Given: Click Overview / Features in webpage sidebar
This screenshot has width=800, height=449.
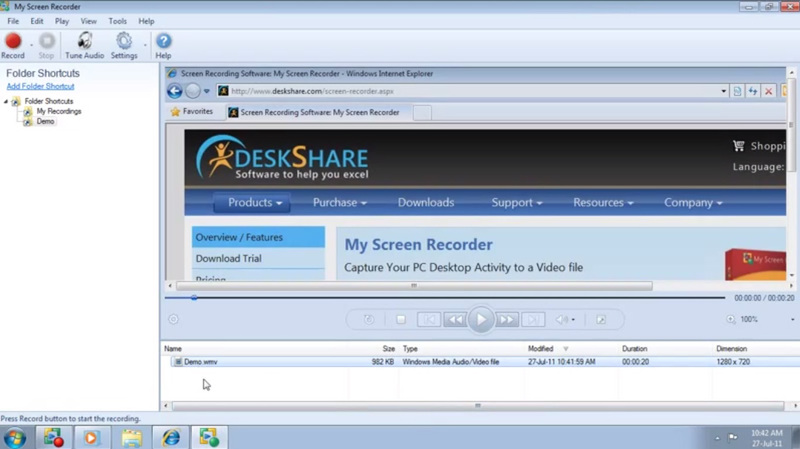Looking at the screenshot, I should point(258,237).
